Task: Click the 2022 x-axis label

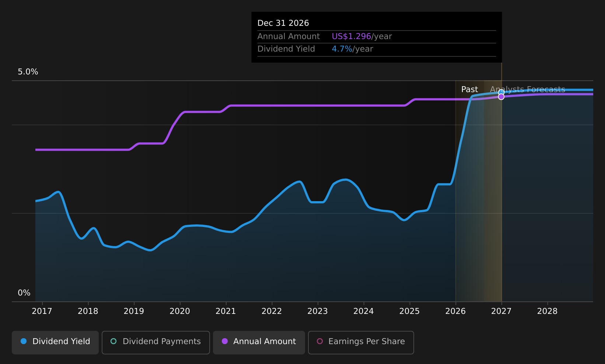Action: click(272, 311)
